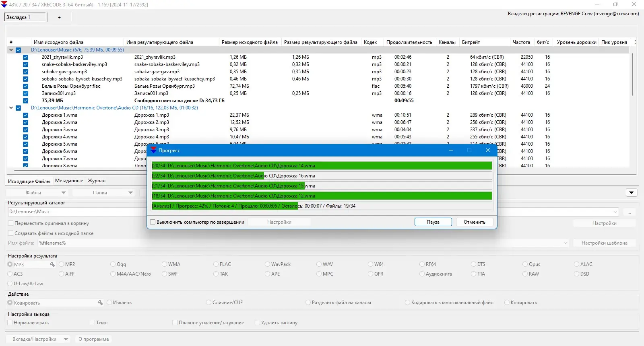The height and width of the screenshot is (346, 644).
Task: Sort by the Битрейт column header
Action: coord(484,42)
